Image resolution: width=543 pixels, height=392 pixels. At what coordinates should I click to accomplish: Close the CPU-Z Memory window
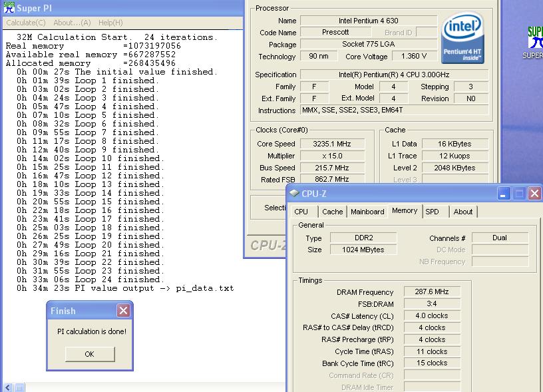(x=534, y=193)
